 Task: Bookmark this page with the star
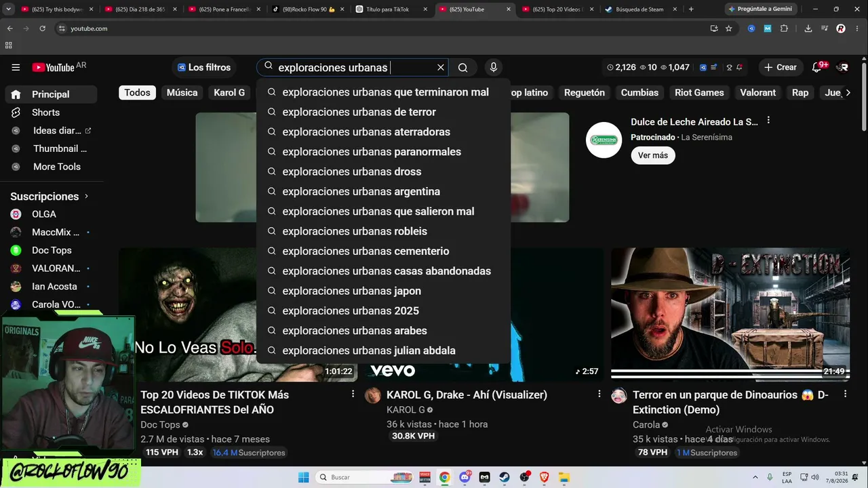tap(729, 28)
